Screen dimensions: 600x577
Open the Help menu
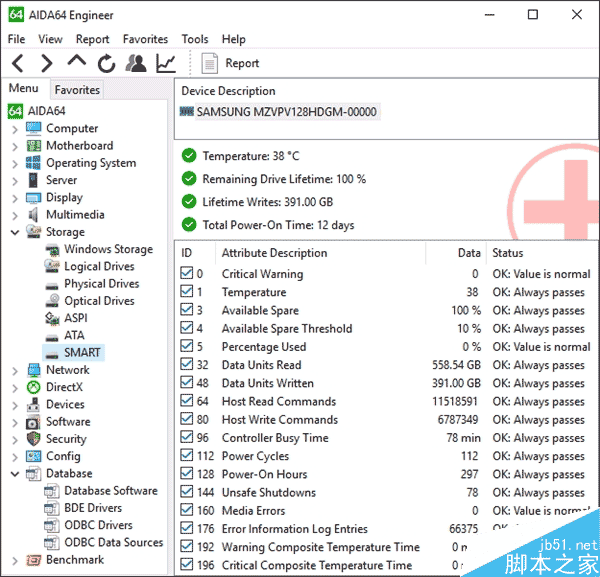233,39
